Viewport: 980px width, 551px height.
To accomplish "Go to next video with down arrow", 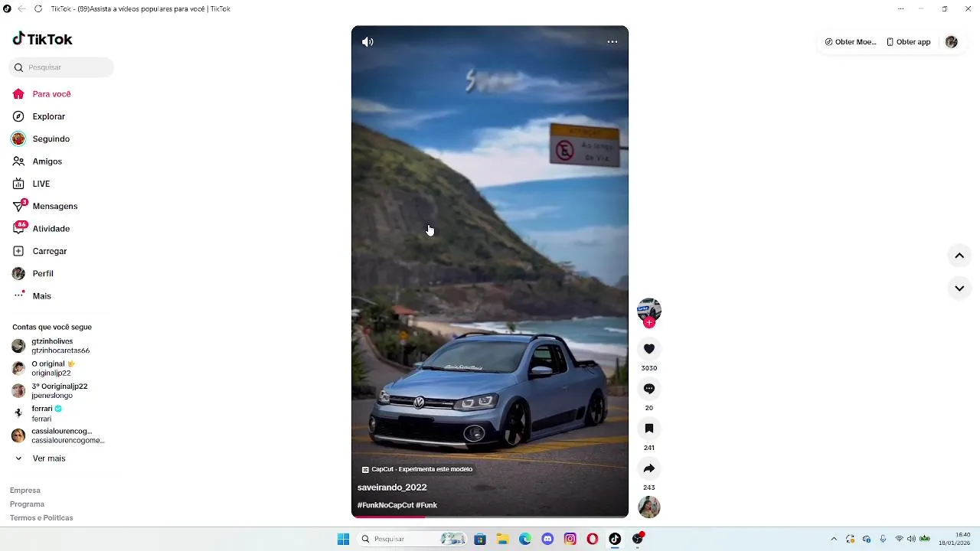I will pos(959,289).
